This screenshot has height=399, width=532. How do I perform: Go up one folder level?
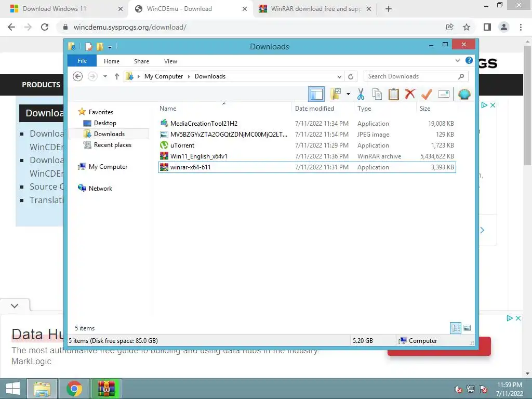[x=117, y=76]
